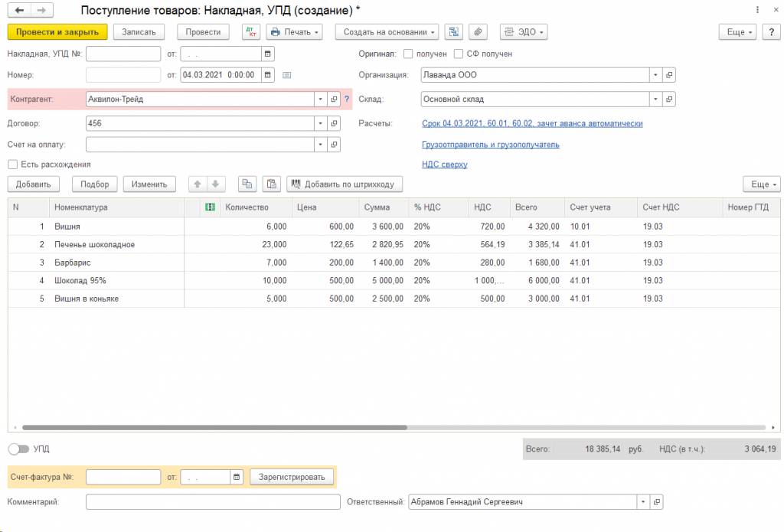Screen dimensions: 784x532
Task: Go forward with the right arrow button
Action: pos(42,10)
